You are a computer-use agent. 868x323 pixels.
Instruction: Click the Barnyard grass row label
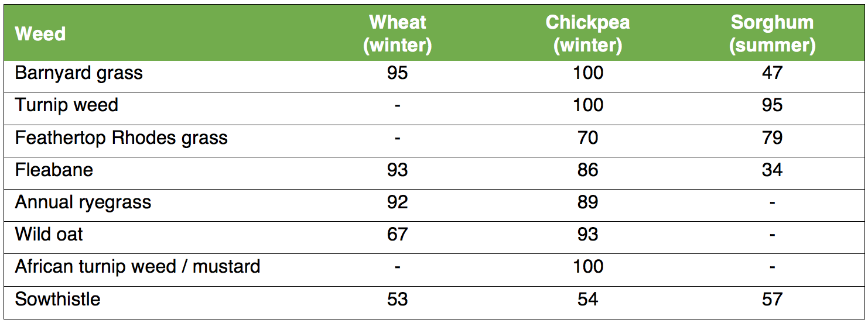(79, 73)
